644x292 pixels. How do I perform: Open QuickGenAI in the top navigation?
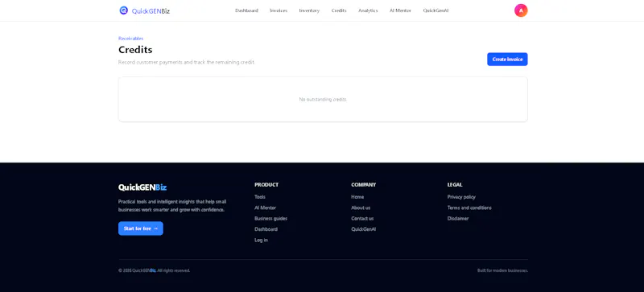point(436,10)
